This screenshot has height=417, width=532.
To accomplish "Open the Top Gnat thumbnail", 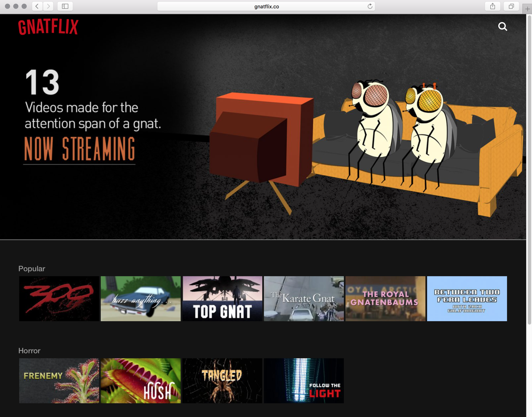I will [222, 298].
